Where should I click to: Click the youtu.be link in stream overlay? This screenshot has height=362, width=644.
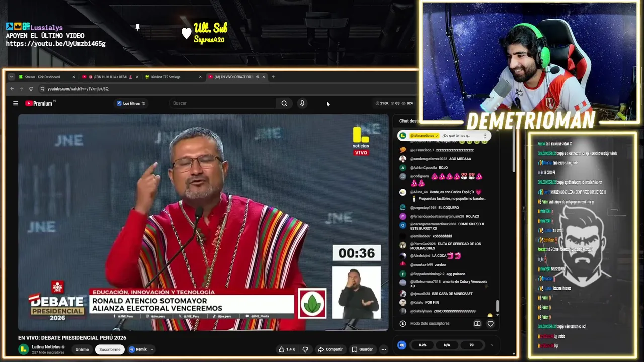[55, 44]
